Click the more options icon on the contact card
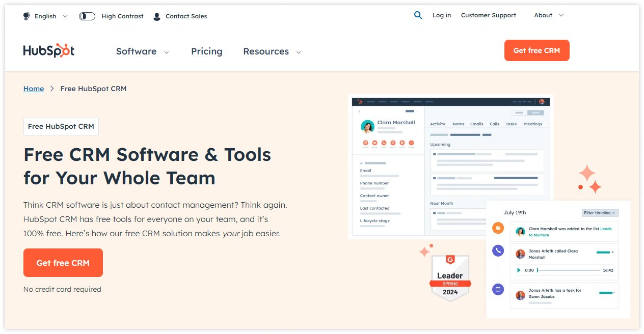644x334 pixels. click(412, 143)
